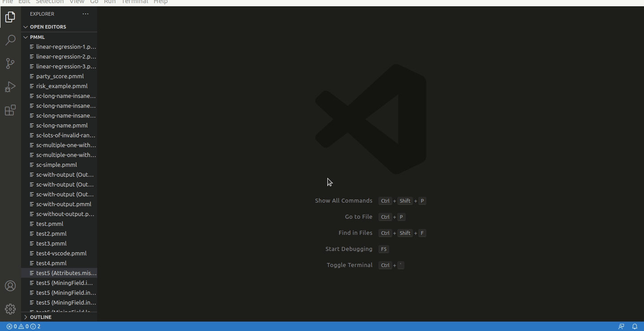Open the Accounts icon near bottom left
The image size is (644, 331).
pyautogui.click(x=10, y=286)
